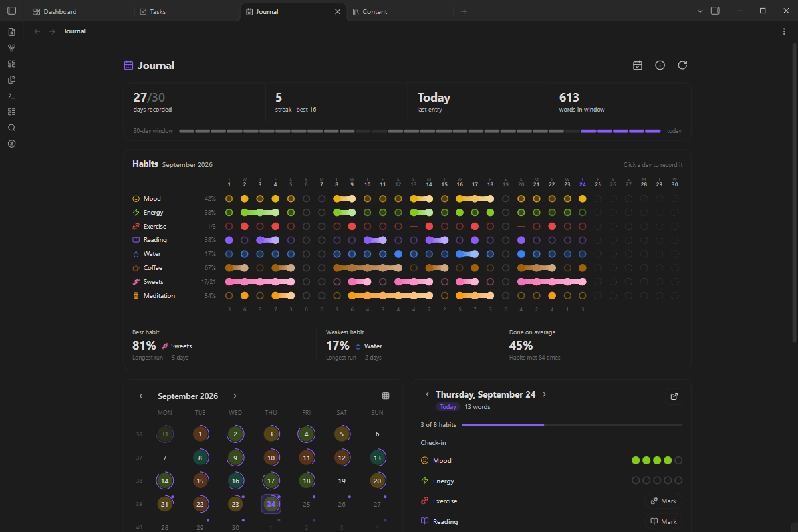
Task: Toggle Mood habit for day 6
Action: click(306, 199)
